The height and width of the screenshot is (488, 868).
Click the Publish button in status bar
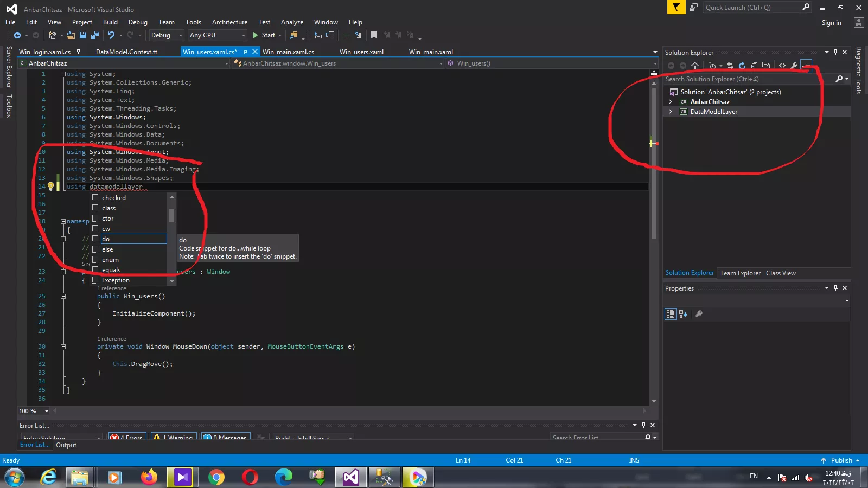(841, 460)
